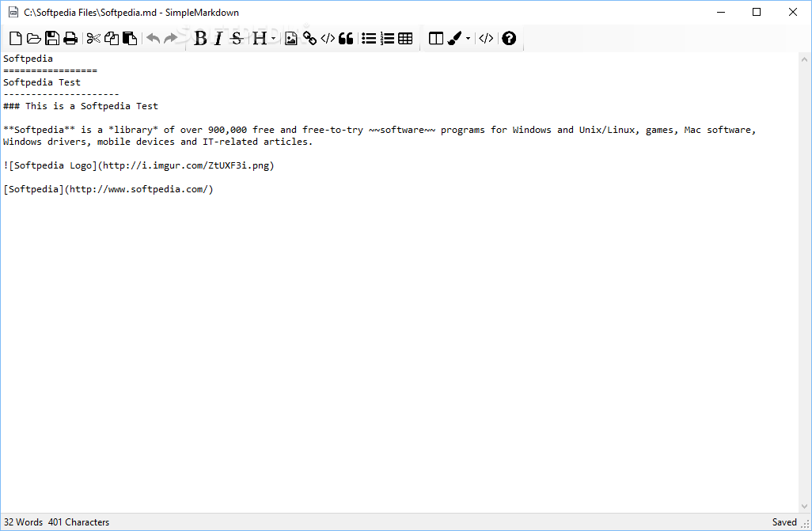Click the imgur image URL text

coord(186,165)
